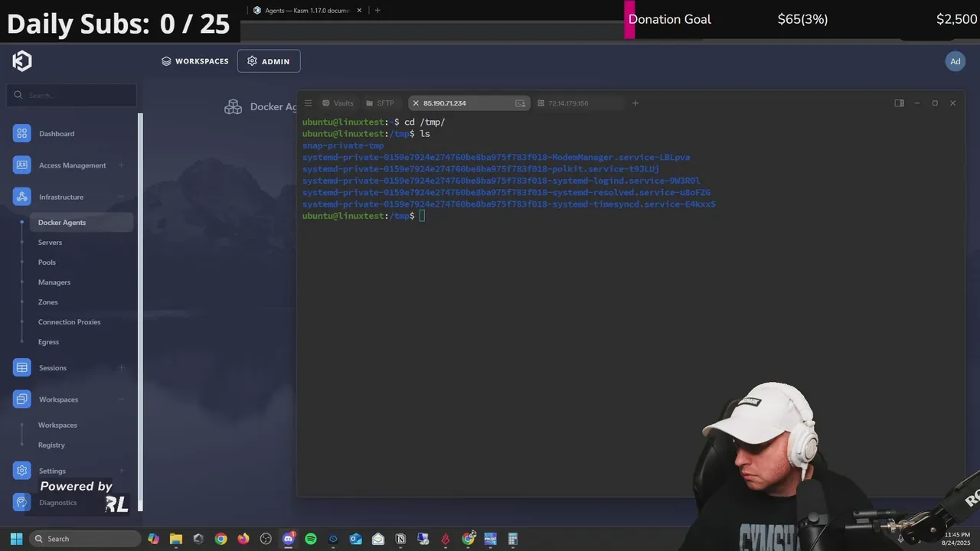Screen dimensions: 980x551
Task: Open Workspaces sub-item in sidebar
Action: coord(57,425)
